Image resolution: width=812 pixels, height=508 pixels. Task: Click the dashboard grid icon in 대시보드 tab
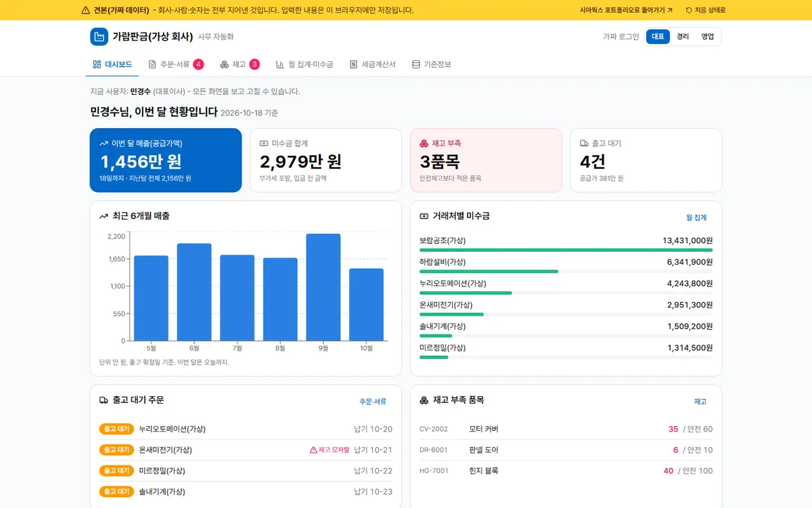[97, 64]
